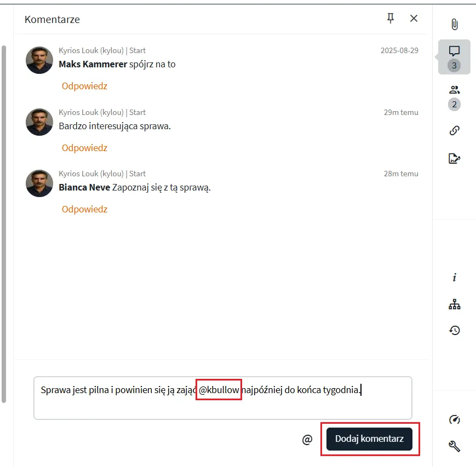Reply to the Bianca Neve comment
Image resolution: width=476 pixels, height=467 pixels.
85,209
